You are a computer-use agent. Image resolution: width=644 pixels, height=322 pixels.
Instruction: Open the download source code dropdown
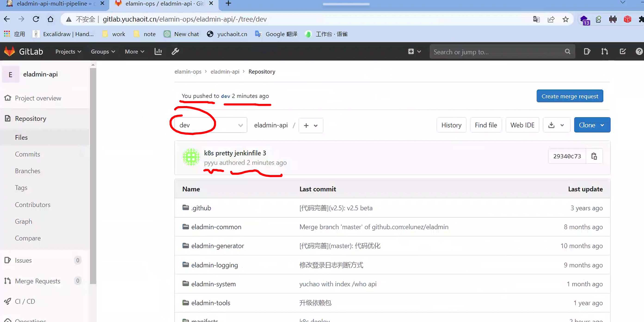tap(556, 125)
